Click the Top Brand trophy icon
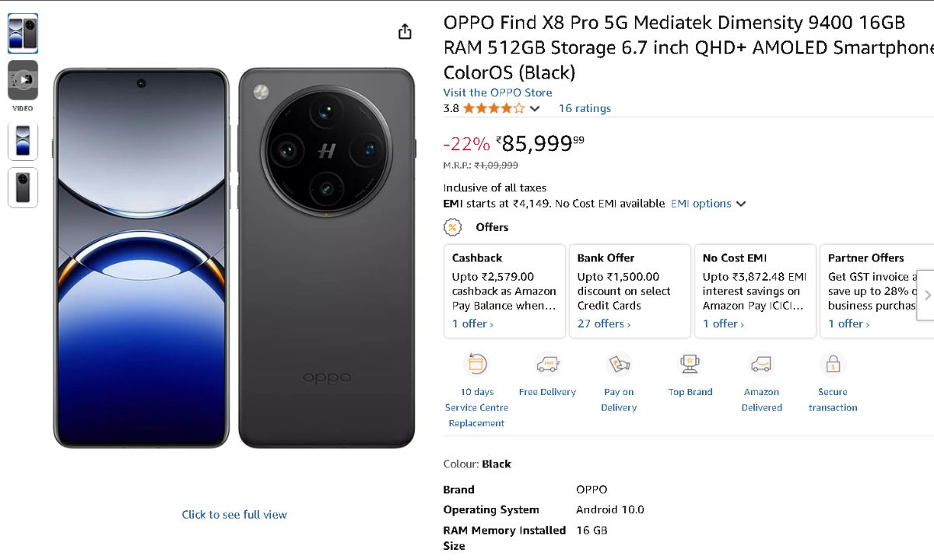This screenshot has width=934, height=560. (690, 364)
